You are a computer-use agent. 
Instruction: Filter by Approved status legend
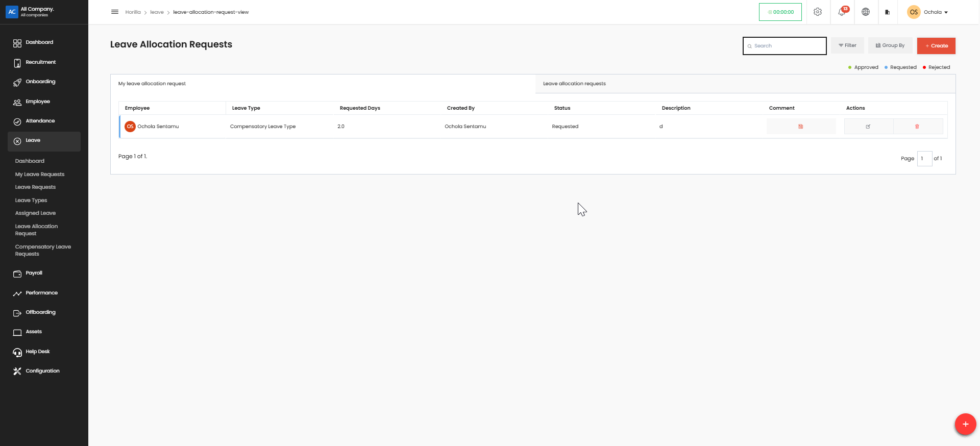tap(863, 67)
